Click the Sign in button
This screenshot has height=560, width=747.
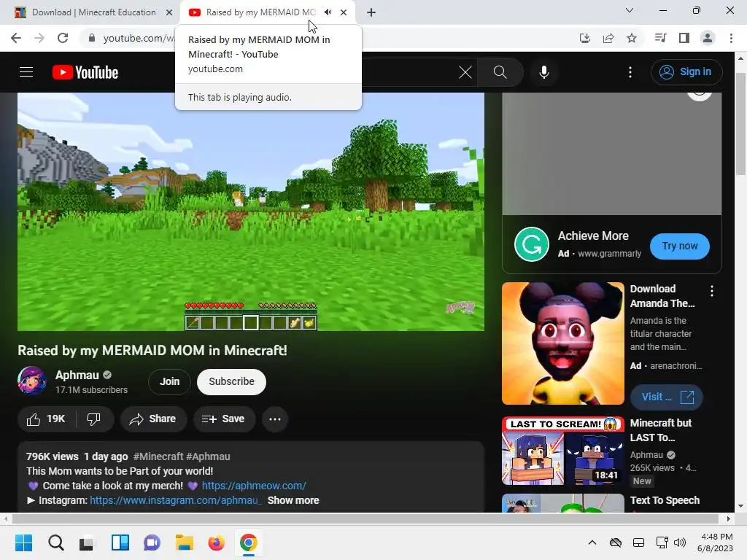(x=686, y=72)
